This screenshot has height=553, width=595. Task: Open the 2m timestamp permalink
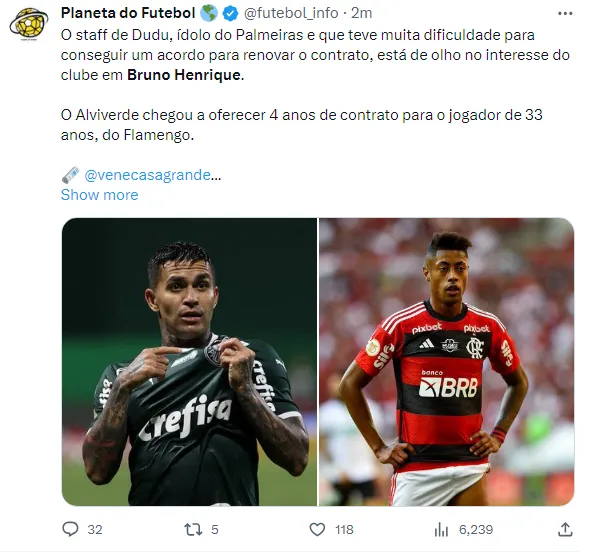361,13
